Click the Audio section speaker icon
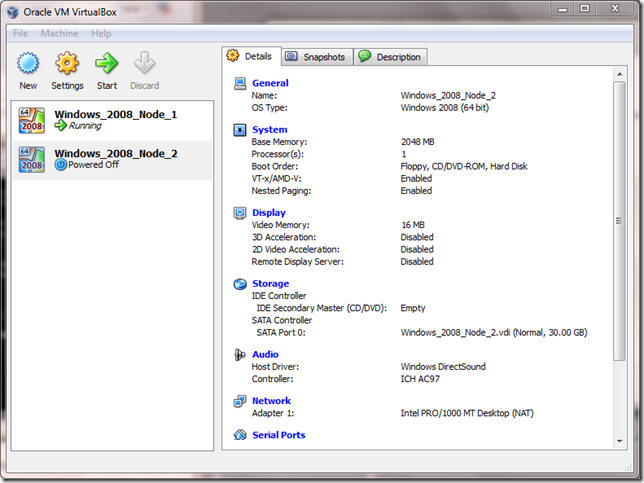The image size is (644, 483). [x=240, y=354]
